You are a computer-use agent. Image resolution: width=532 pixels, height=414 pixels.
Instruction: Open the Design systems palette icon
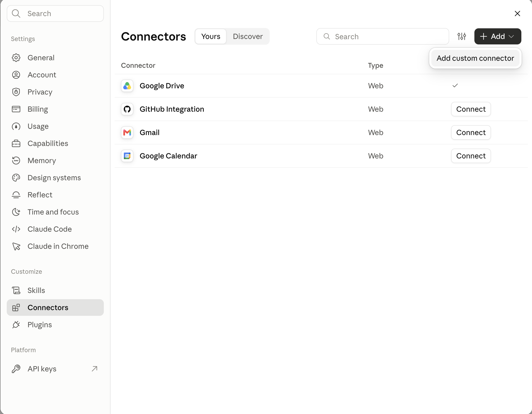point(16,178)
